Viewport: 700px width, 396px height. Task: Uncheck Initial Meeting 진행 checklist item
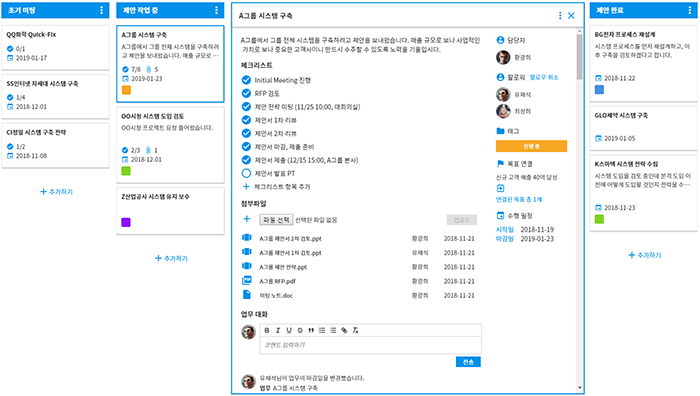point(246,80)
